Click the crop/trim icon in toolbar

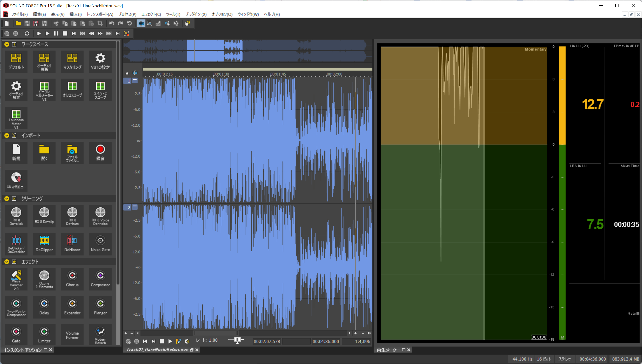tap(100, 24)
